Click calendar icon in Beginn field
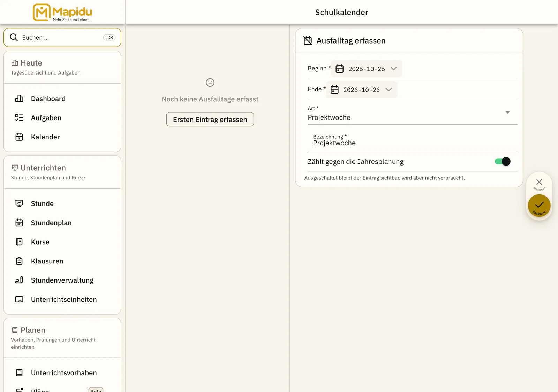Image resolution: width=558 pixels, height=392 pixels. tap(340, 69)
